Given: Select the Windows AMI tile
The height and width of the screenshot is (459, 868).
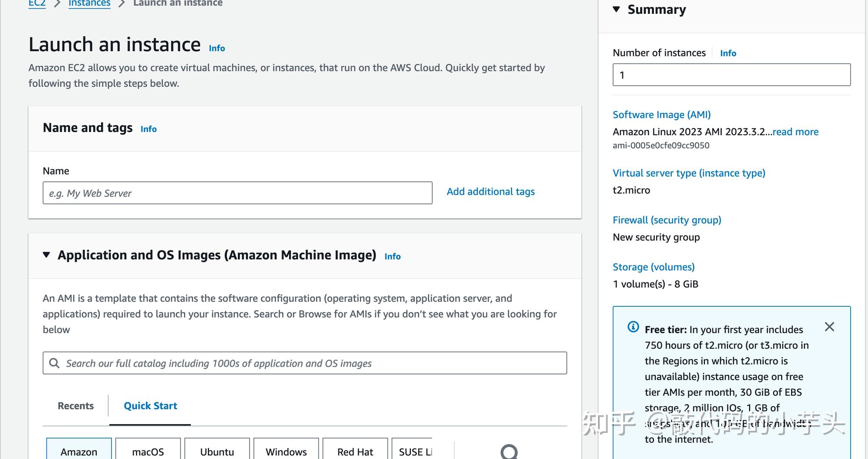Looking at the screenshot, I should click(x=286, y=451).
